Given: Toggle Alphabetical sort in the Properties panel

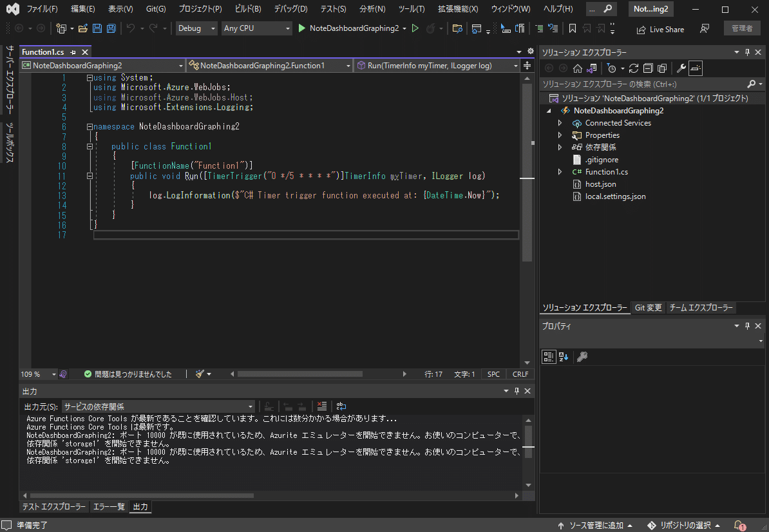Looking at the screenshot, I should tap(564, 357).
